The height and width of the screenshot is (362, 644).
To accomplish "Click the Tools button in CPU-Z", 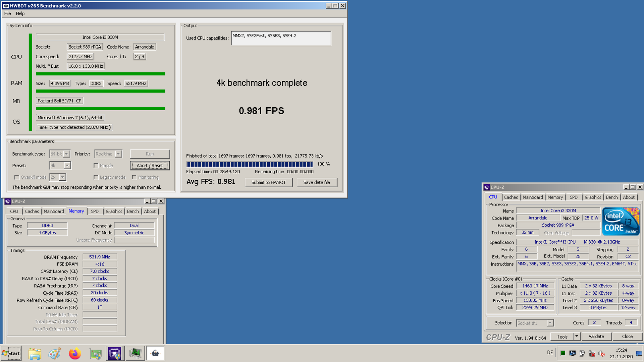I will pos(562,337).
